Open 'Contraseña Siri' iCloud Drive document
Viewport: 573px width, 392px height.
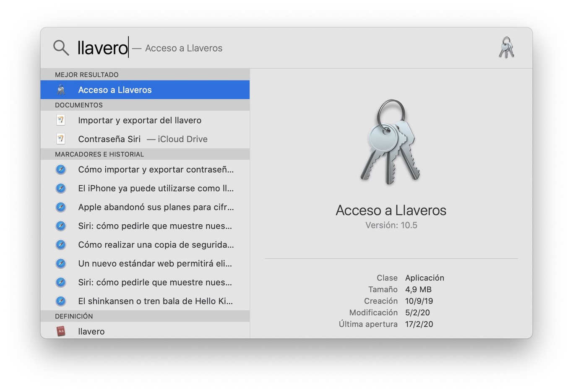(x=145, y=139)
